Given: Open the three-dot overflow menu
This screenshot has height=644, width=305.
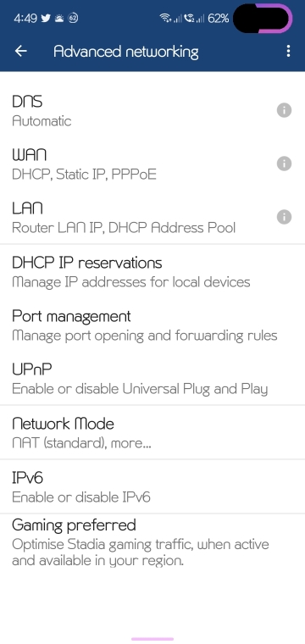Looking at the screenshot, I should [288, 51].
